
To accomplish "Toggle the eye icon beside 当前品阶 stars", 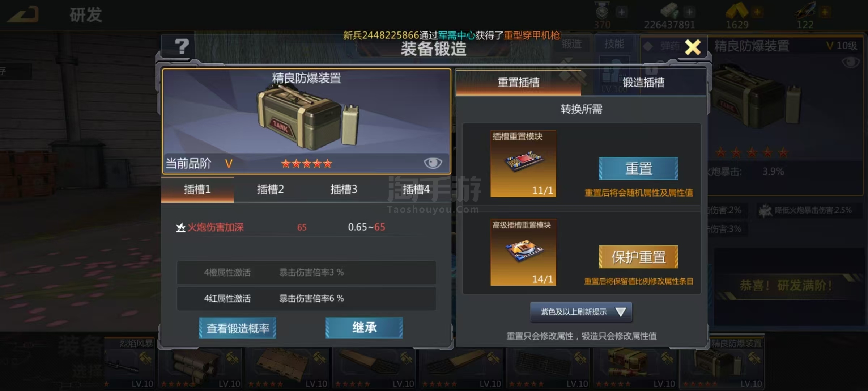I will (433, 163).
